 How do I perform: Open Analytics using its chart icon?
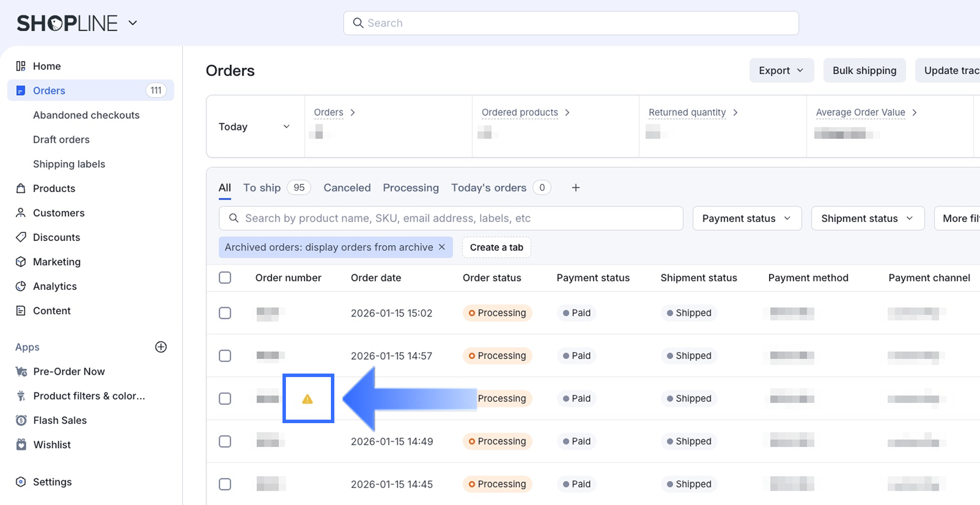tap(21, 287)
